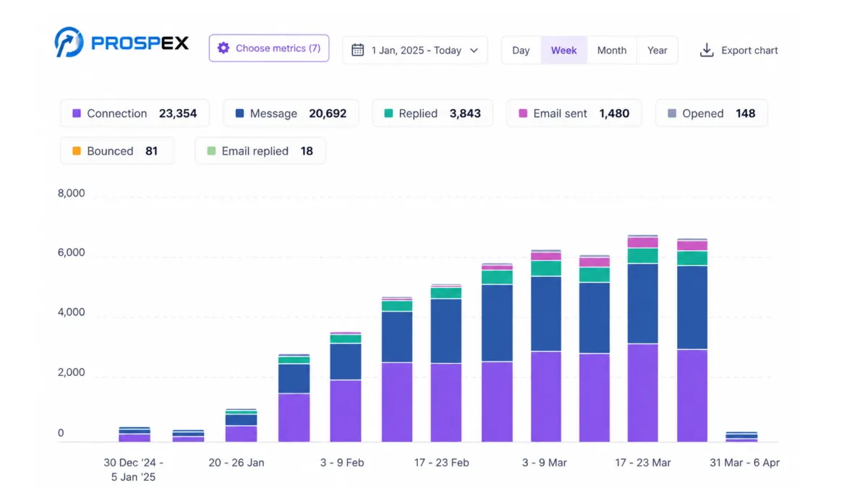
Task: Click the gear icon in Choose metrics
Action: [224, 48]
